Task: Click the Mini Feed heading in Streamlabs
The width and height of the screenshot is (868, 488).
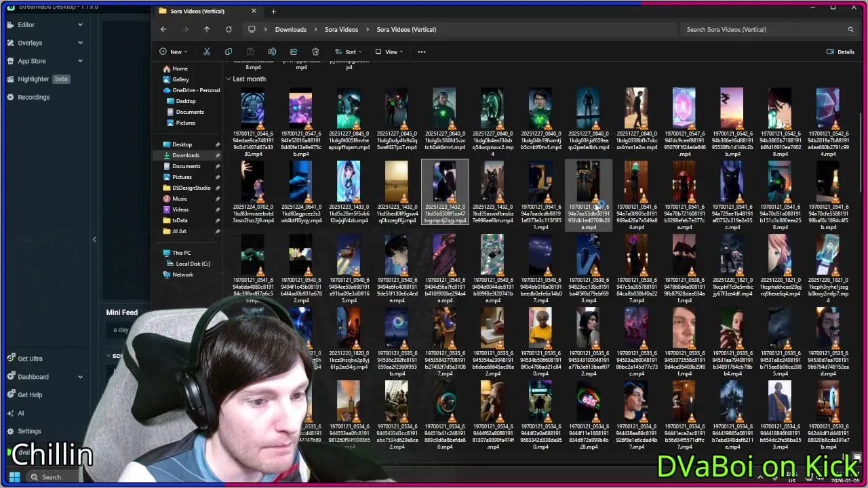Action: (x=121, y=312)
